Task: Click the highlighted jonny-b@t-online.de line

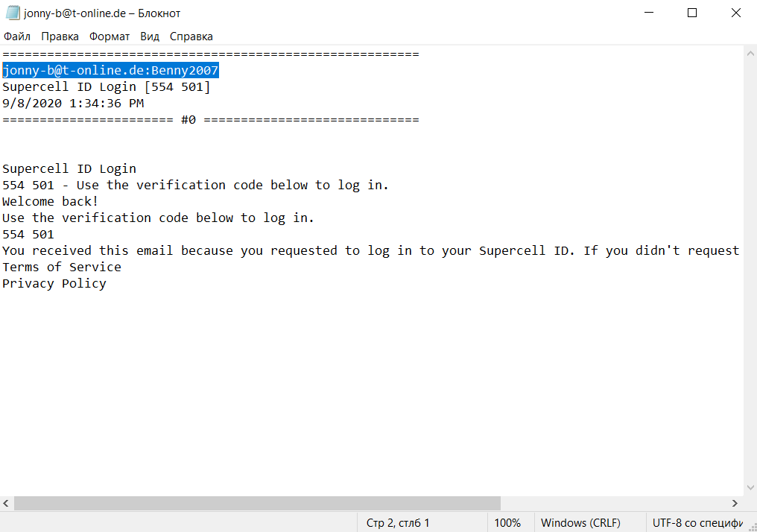Action: tap(110, 71)
